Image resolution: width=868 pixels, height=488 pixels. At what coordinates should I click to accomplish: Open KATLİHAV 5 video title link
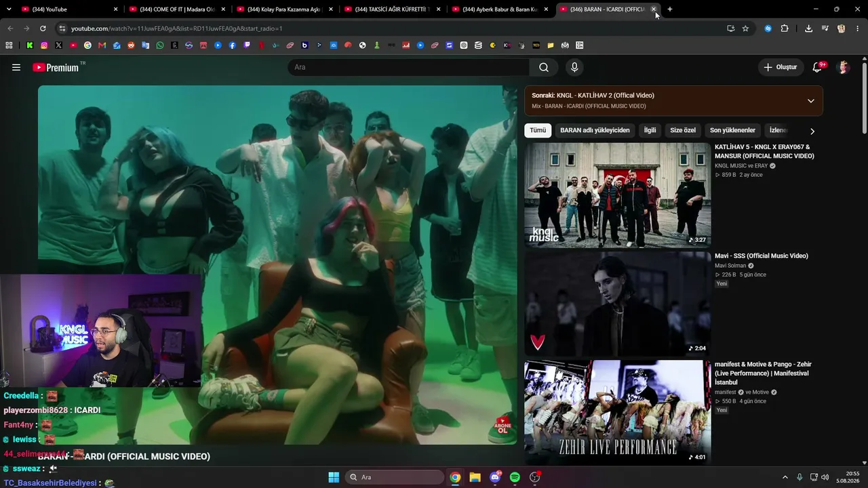[x=764, y=151]
